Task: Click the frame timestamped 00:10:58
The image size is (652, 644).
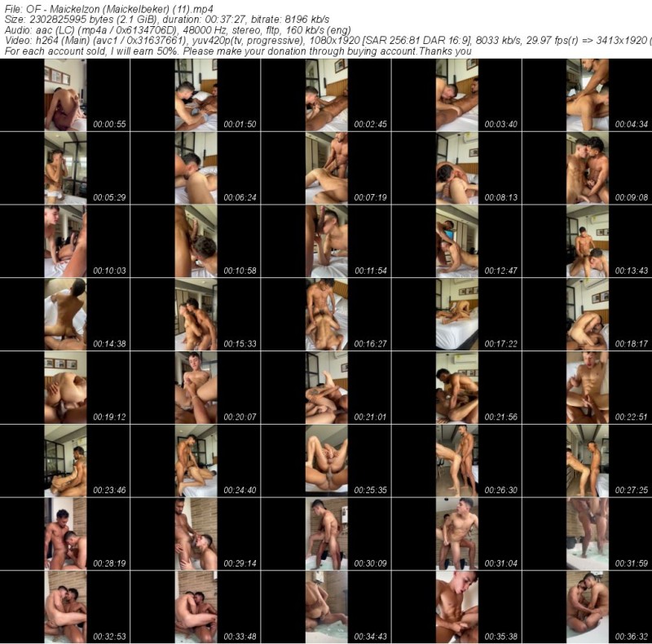Action: point(196,241)
